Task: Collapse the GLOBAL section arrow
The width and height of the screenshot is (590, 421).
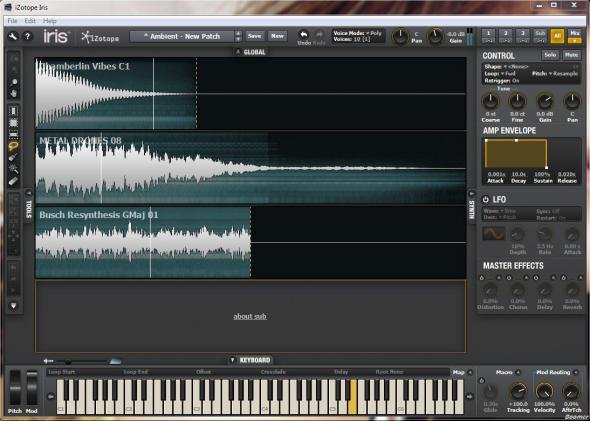Action: [238, 52]
